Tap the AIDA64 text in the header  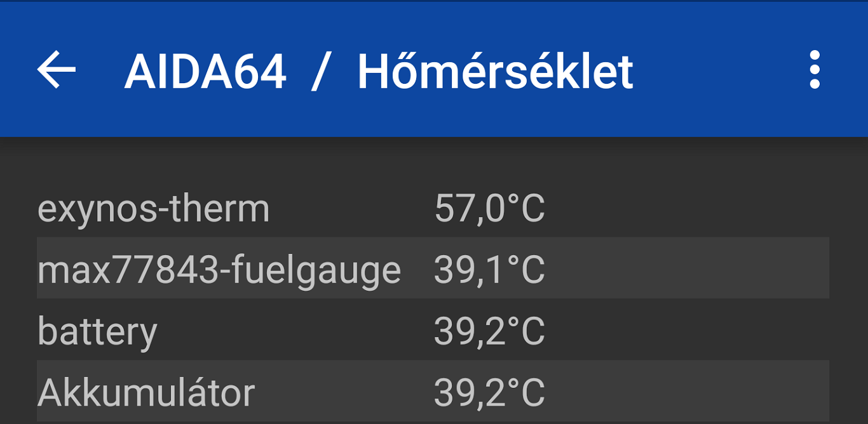click(x=205, y=71)
